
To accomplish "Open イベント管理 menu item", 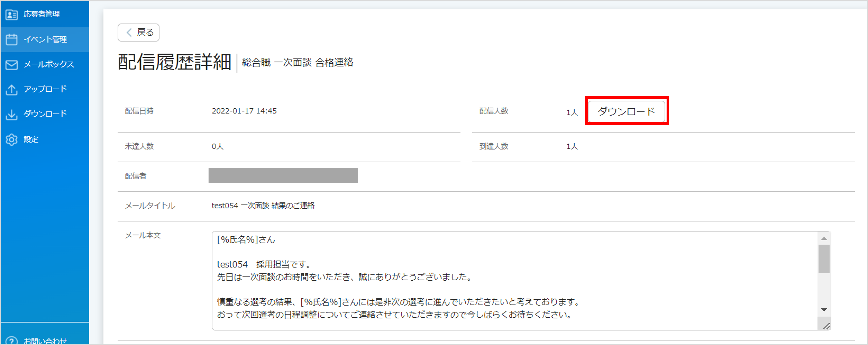I will [x=45, y=39].
